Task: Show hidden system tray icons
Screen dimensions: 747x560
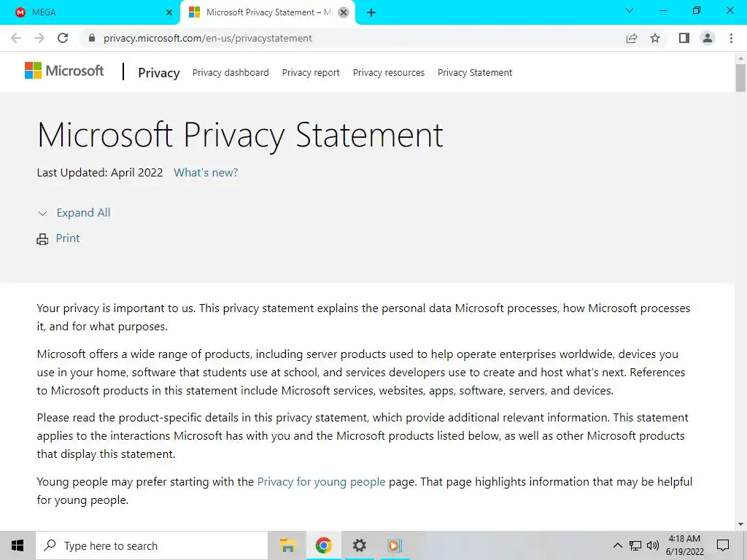Action: pos(617,545)
